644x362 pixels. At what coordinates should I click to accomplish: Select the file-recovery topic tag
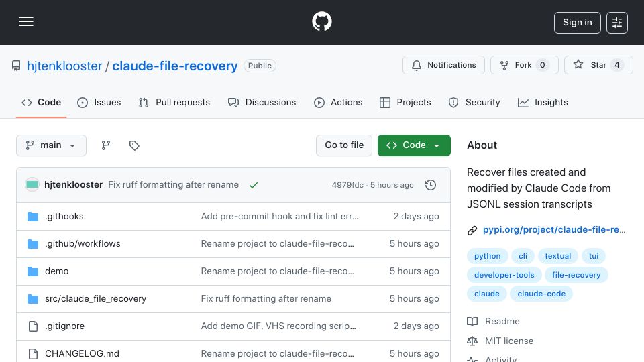point(576,275)
